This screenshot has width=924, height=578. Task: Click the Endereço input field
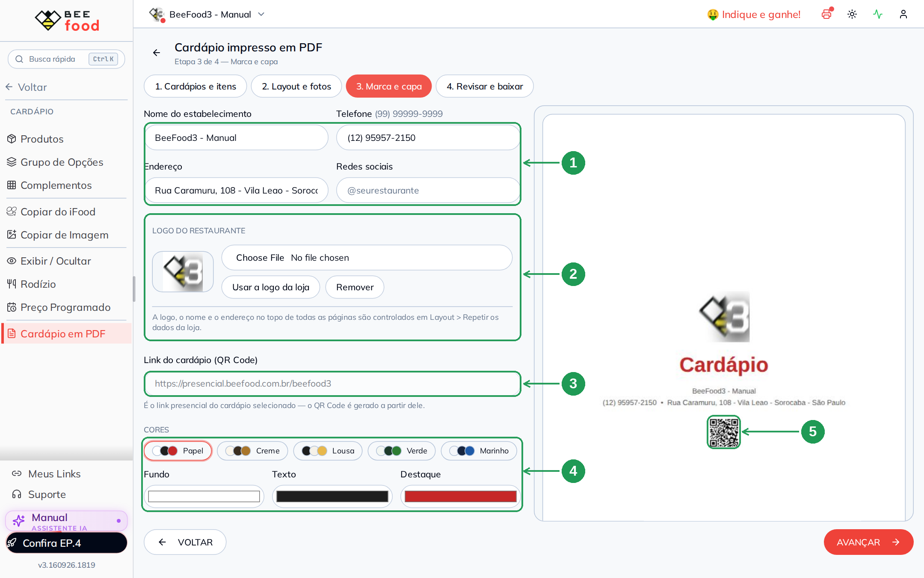[236, 190]
